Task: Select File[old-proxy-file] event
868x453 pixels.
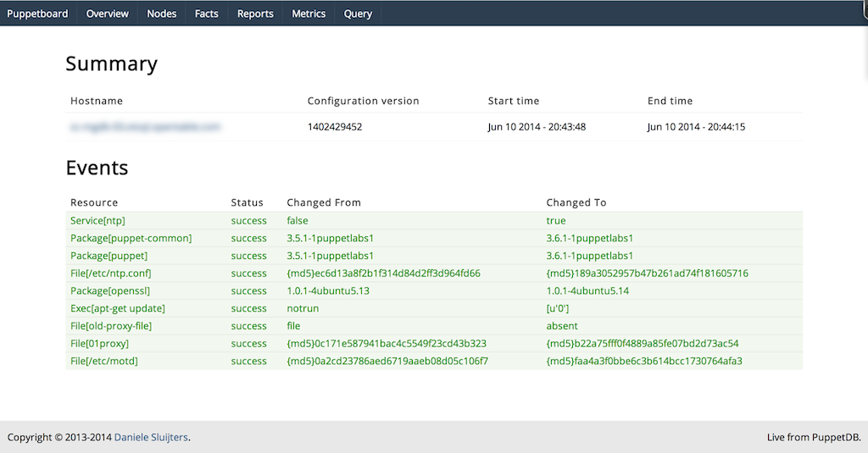Action: pos(111,326)
